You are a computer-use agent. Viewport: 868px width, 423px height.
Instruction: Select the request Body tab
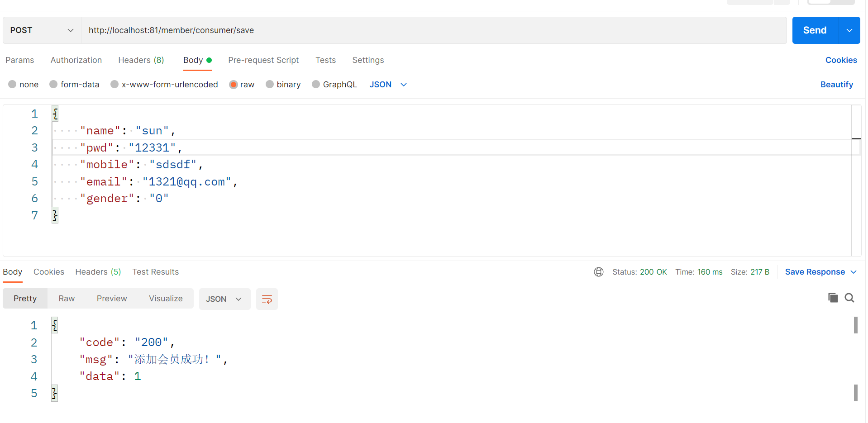click(x=197, y=60)
